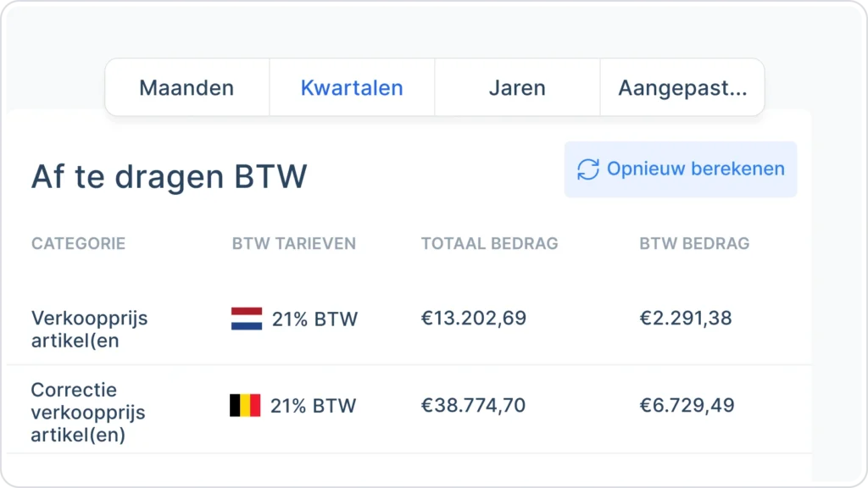
Task: Switch to the Kwartalen tab
Action: (x=352, y=87)
